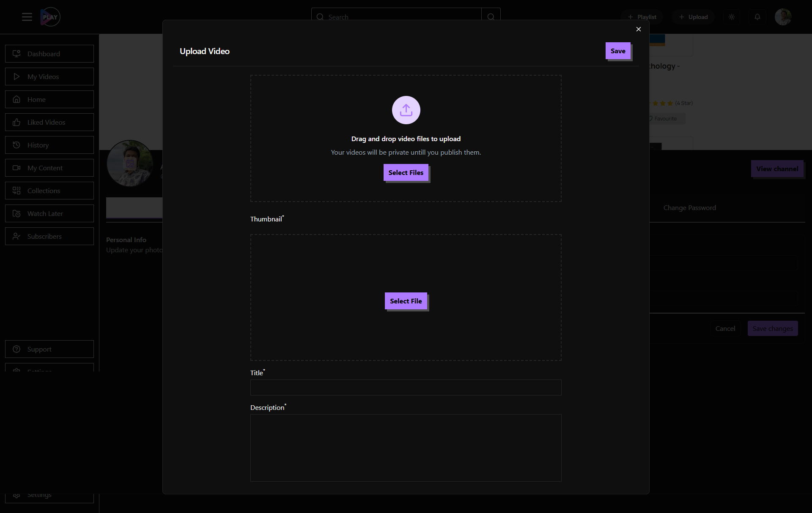Click the View channel button

click(x=777, y=169)
